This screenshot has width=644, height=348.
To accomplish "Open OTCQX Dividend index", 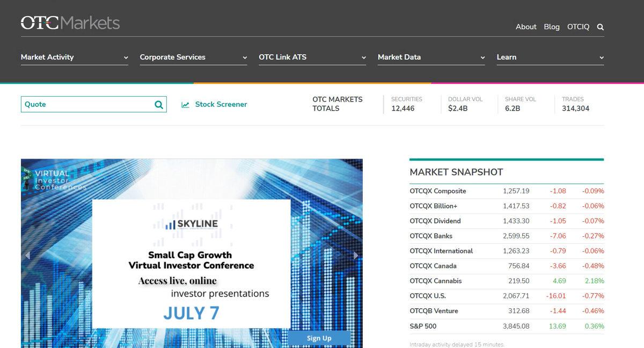I will 435,221.
